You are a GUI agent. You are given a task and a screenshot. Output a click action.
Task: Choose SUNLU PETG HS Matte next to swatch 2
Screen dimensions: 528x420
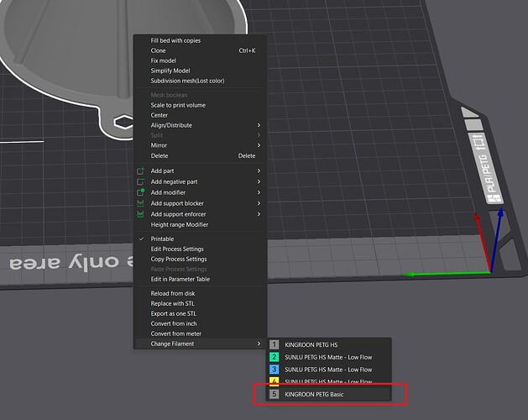point(328,357)
